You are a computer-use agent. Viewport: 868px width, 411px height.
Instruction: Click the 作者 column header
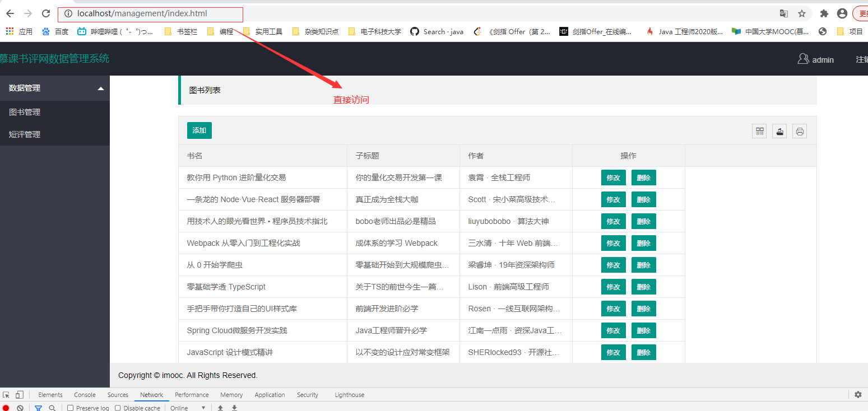pos(516,156)
